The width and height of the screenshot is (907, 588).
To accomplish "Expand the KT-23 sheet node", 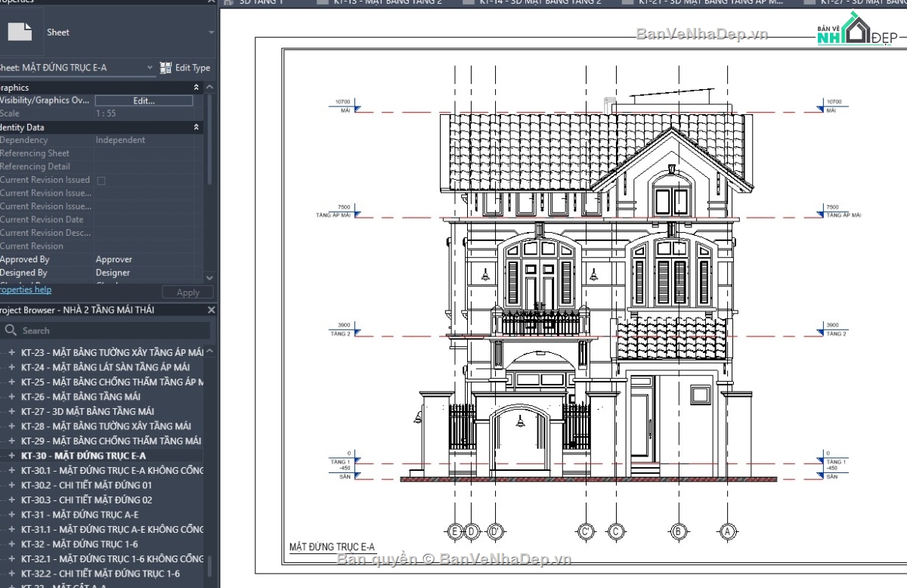I will [x=11, y=352].
